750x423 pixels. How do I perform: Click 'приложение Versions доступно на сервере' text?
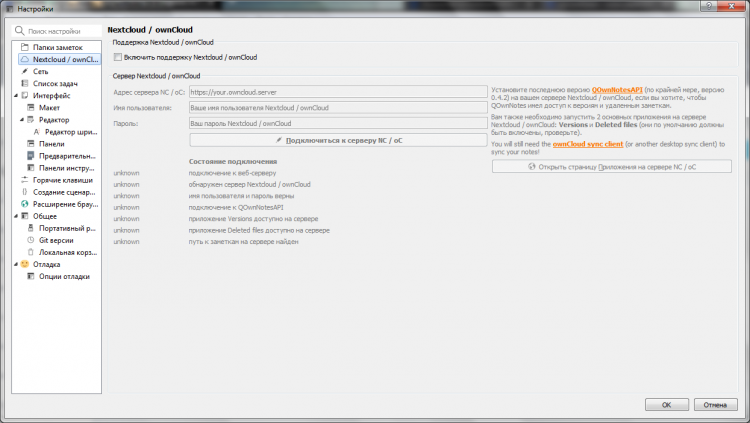click(x=254, y=219)
